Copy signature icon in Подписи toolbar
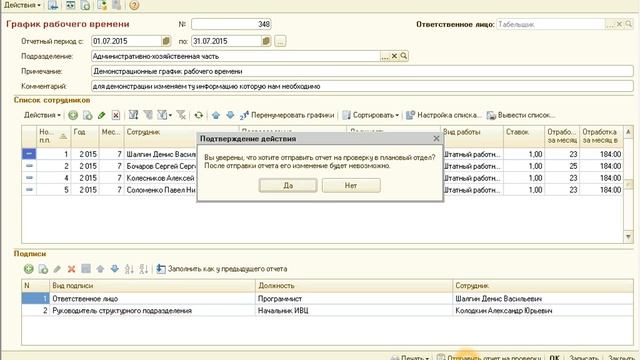This screenshot has height=360, width=640. click(x=43, y=269)
